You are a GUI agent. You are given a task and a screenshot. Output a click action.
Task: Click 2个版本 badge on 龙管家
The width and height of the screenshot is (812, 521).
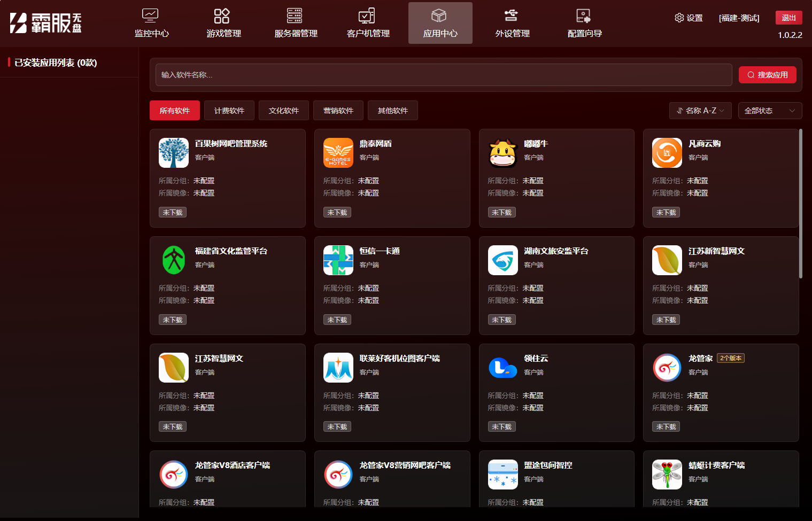point(731,358)
